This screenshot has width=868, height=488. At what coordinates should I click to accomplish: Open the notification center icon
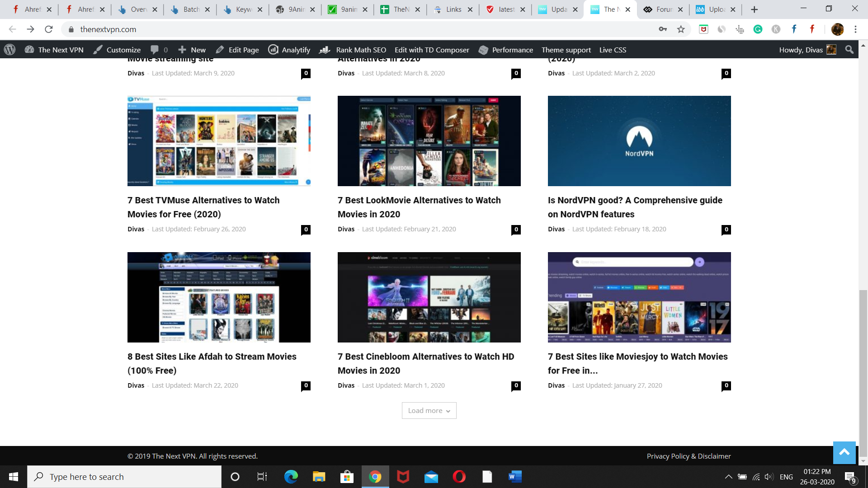coord(850,477)
